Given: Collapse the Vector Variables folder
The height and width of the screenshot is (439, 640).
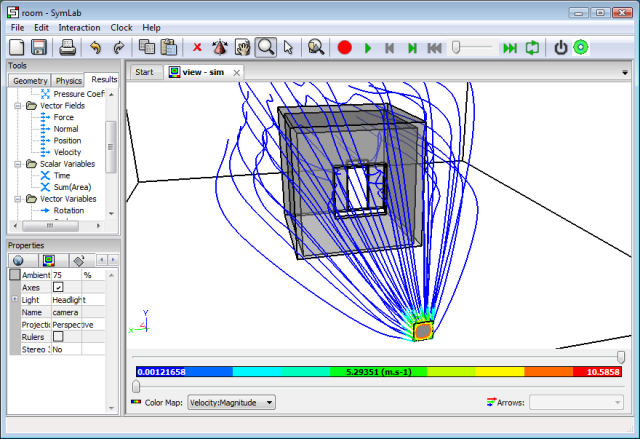Looking at the screenshot, I should (18, 199).
